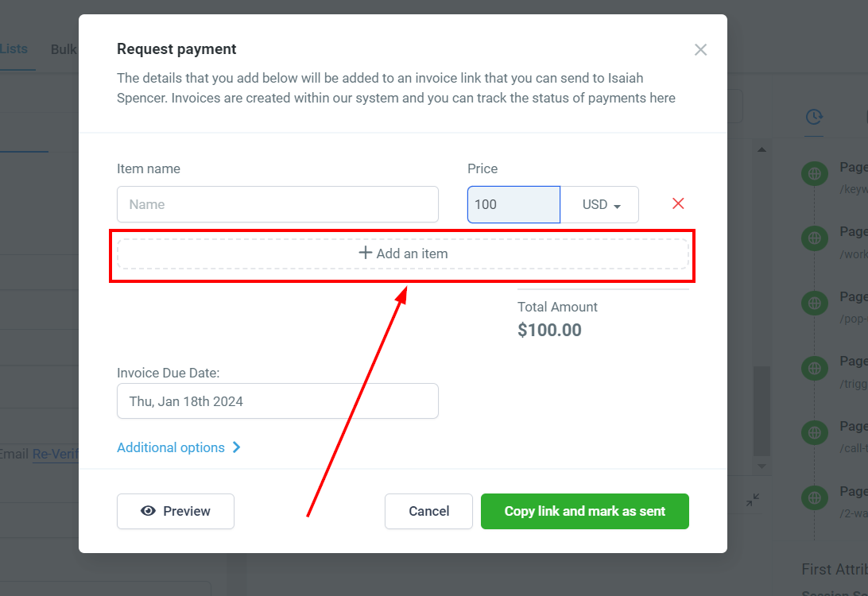Switch to the Lists tab

click(14, 48)
